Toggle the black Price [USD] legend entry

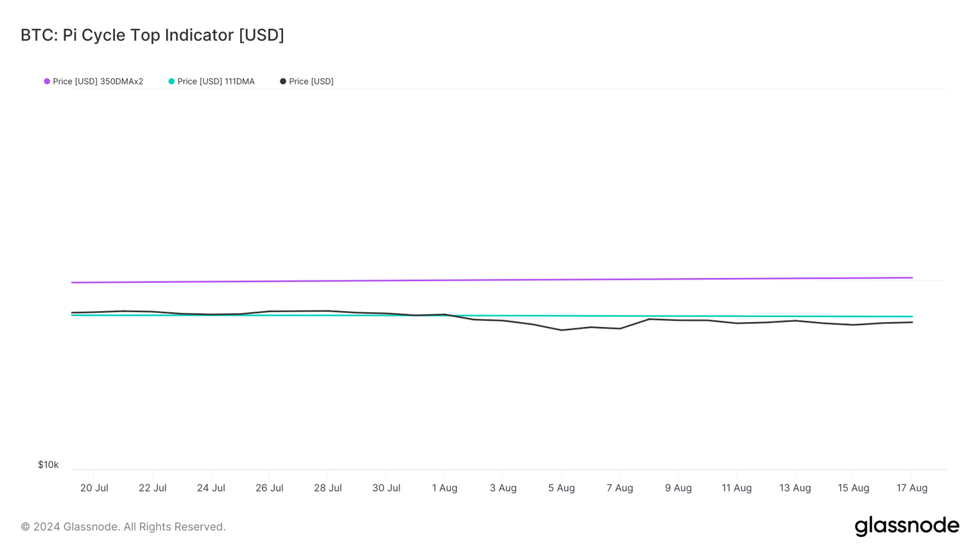(307, 81)
